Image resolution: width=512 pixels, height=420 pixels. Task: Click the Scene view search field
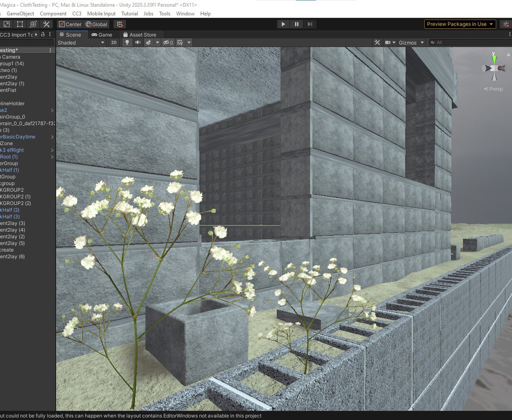[x=471, y=43]
